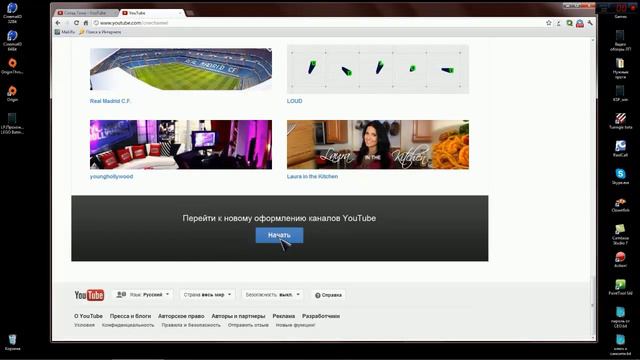Click the Справка help button
Screen dimensions: 640x360
[x=328, y=295]
